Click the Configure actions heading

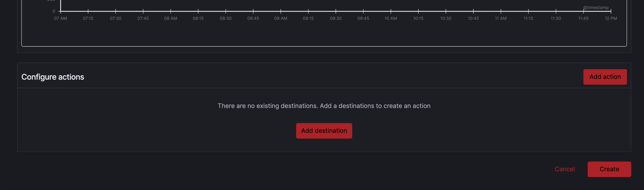point(53,77)
